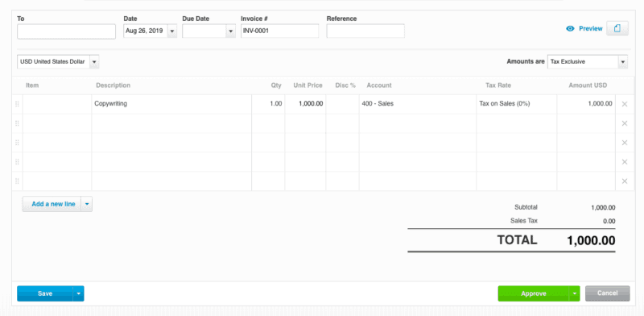Remove the second empty line item

pos(625,143)
